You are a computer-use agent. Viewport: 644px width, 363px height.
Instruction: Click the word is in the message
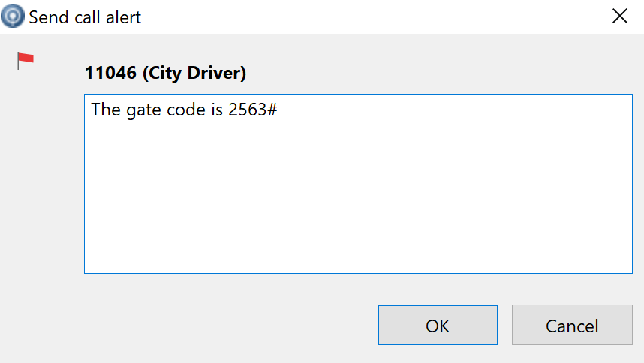[217, 109]
